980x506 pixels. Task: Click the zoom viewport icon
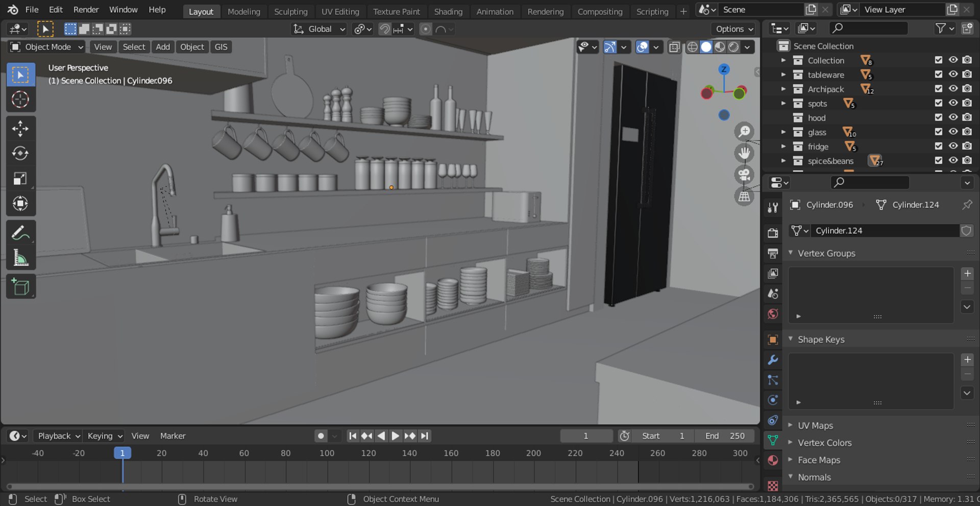pos(744,132)
